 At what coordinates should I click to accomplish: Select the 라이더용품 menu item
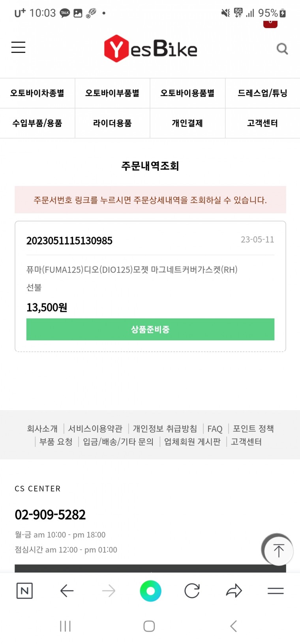(x=112, y=123)
